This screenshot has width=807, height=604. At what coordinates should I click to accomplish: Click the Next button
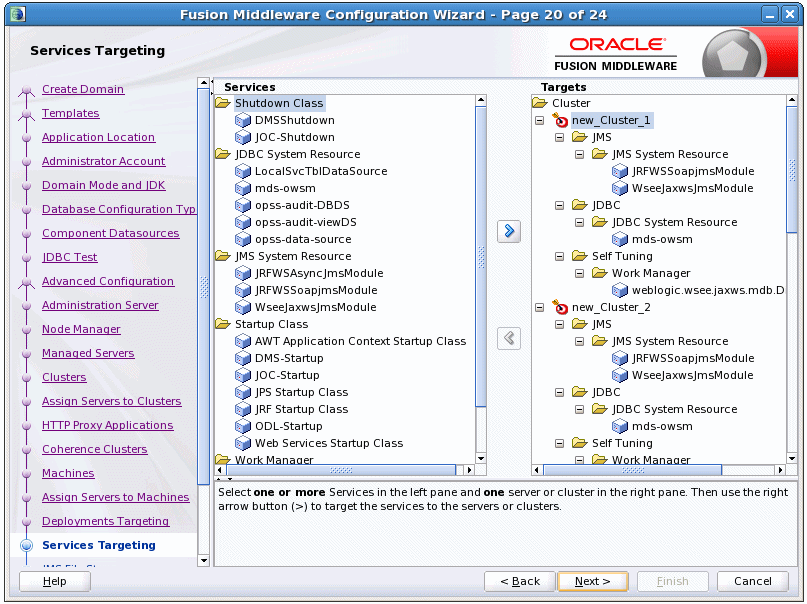point(593,581)
